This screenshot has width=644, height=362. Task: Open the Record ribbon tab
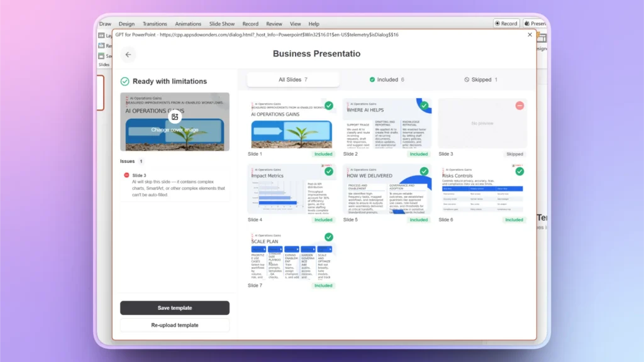250,24
